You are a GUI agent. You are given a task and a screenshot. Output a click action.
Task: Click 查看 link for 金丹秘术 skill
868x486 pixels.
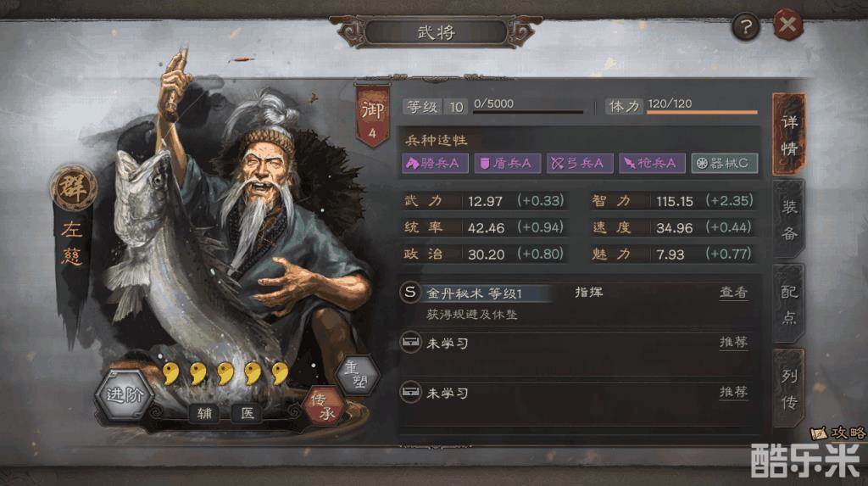click(x=733, y=292)
